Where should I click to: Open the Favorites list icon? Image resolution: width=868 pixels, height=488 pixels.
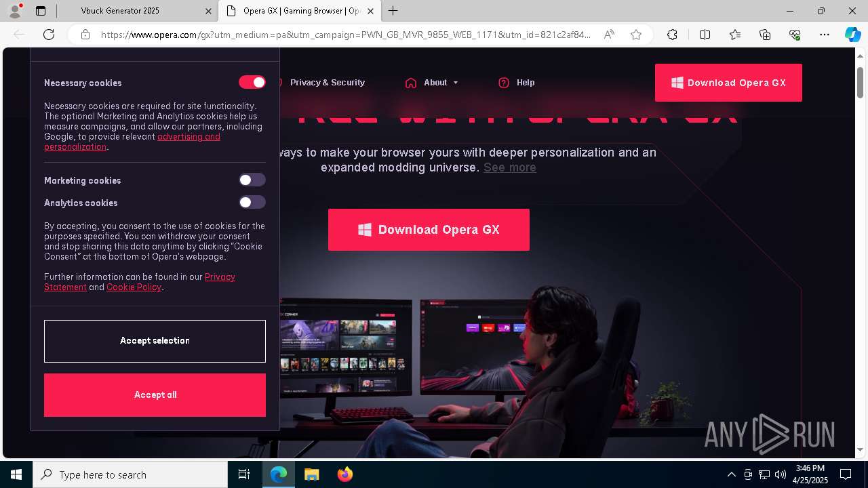point(735,35)
